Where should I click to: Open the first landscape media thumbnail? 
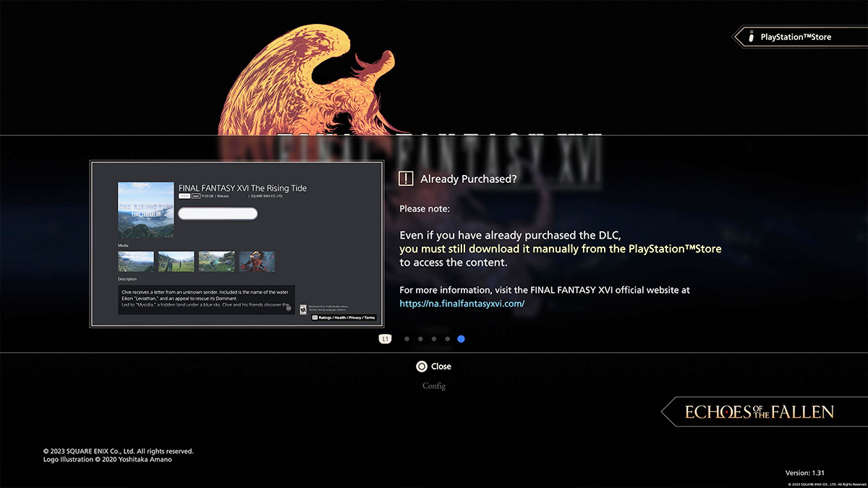(136, 261)
